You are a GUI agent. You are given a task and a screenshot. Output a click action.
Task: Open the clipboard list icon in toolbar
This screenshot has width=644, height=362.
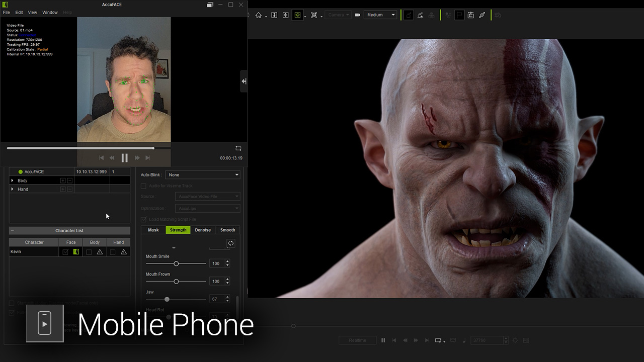coord(471,15)
